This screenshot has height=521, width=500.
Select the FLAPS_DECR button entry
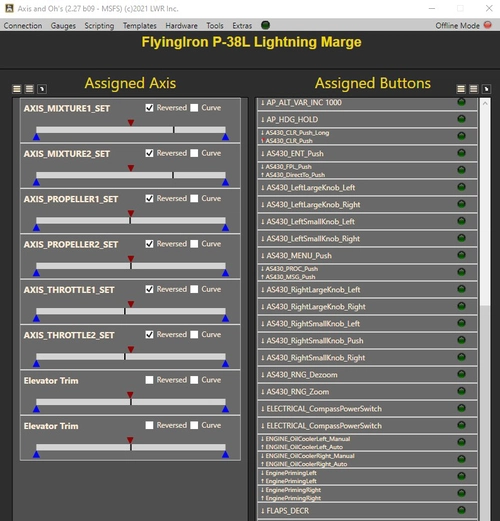pyautogui.click(x=367, y=510)
